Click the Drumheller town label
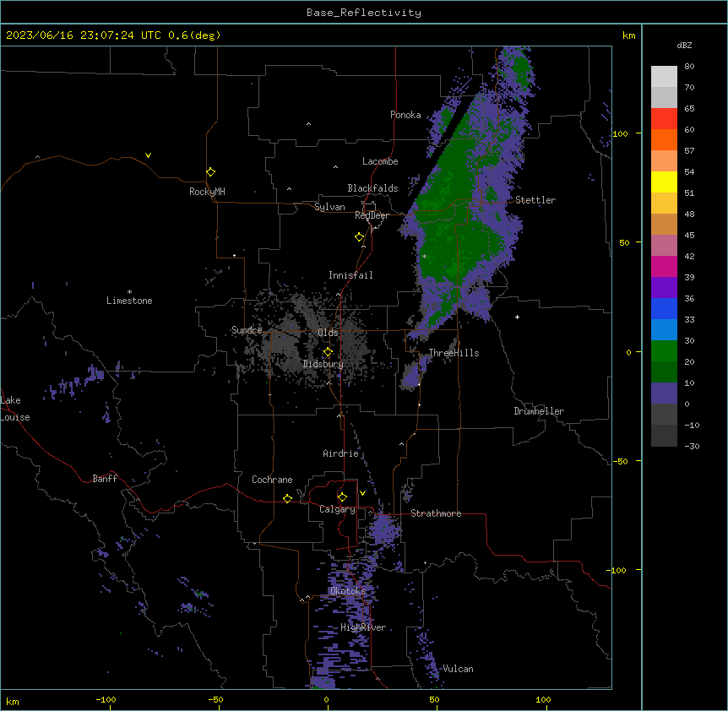 [x=539, y=411]
